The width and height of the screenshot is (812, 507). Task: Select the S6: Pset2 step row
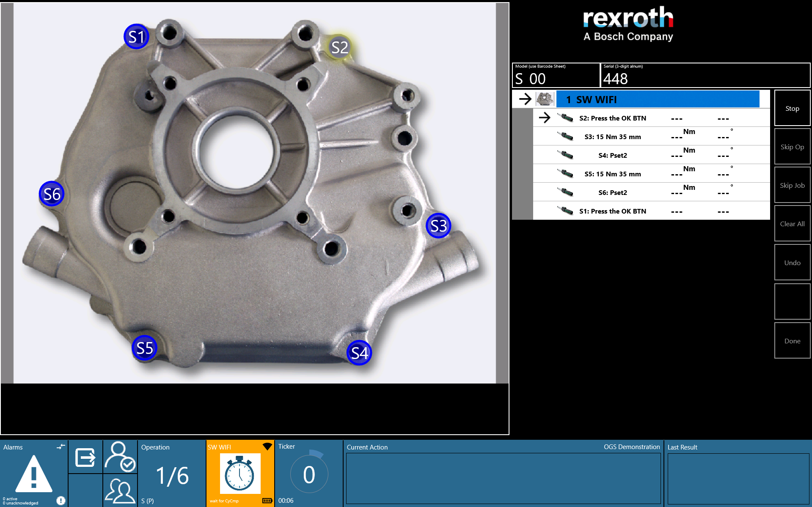[x=651, y=192]
